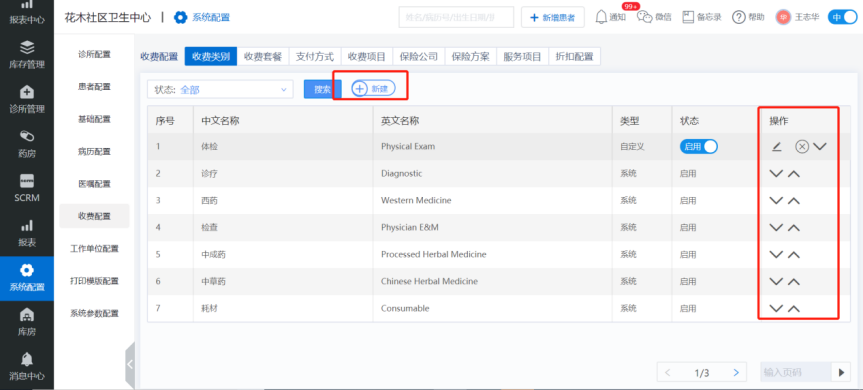Open 报表中心 at top of sidebar
Image resolution: width=863 pixels, height=390 pixels.
26,12
